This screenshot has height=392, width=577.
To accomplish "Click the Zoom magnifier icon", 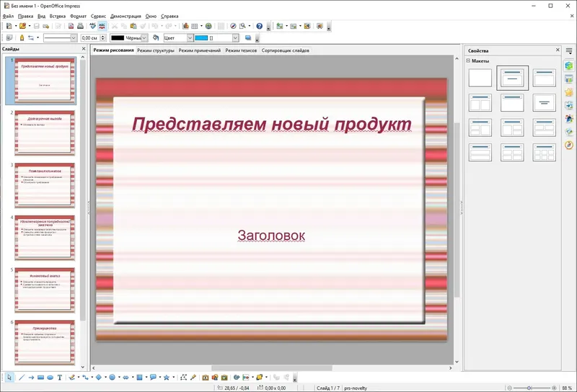I will click(242, 26).
